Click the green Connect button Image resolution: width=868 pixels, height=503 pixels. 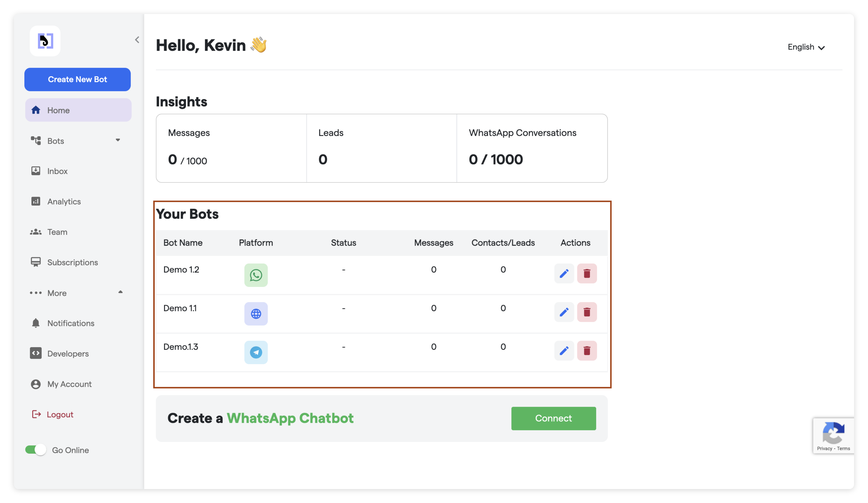553,418
